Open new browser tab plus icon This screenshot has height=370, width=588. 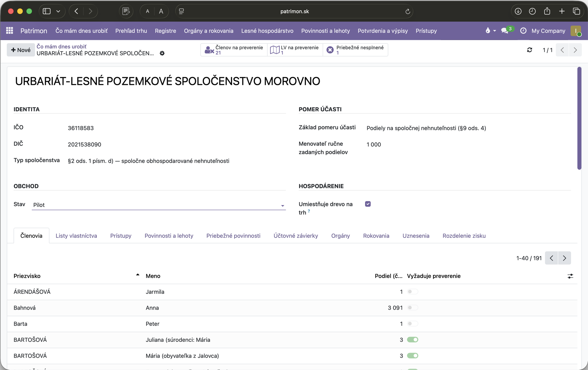pyautogui.click(x=562, y=11)
